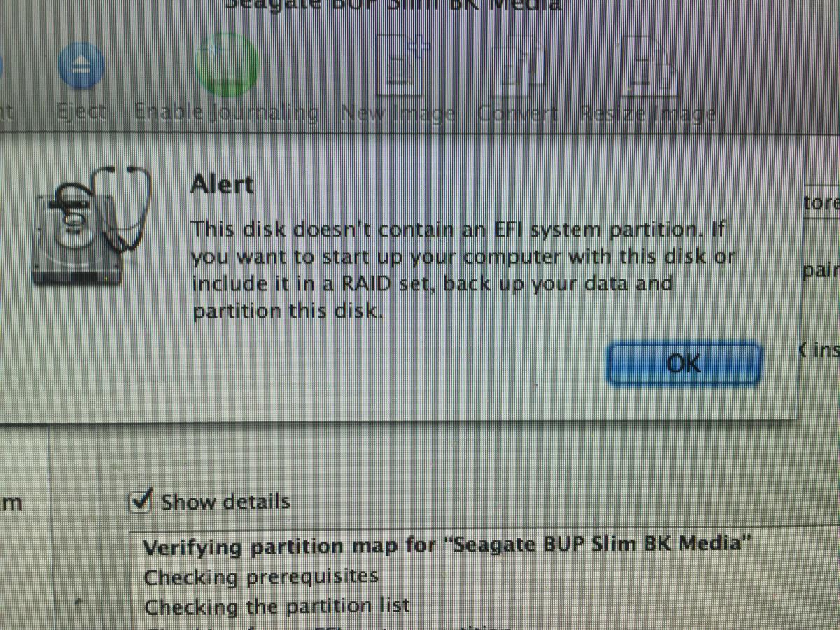Switch to the partially visible Restore tab
Screen dimensions: 840x630
tap(820, 203)
